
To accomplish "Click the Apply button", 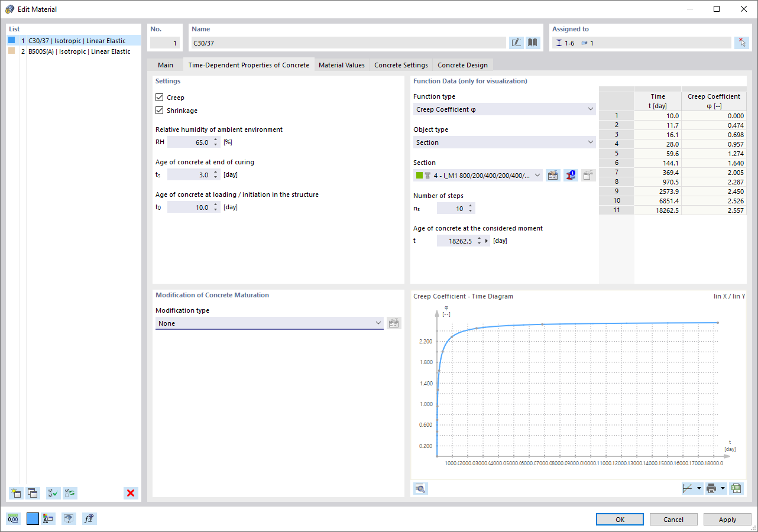I will click(727, 520).
